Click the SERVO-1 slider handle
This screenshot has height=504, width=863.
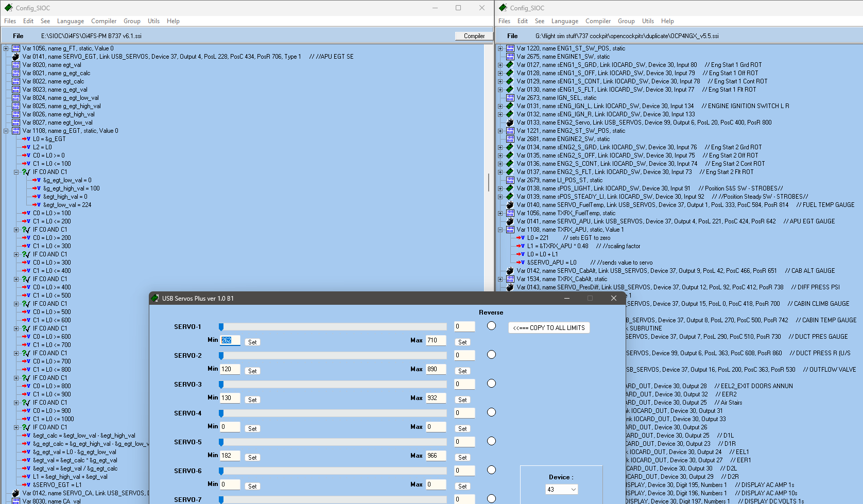(x=221, y=326)
